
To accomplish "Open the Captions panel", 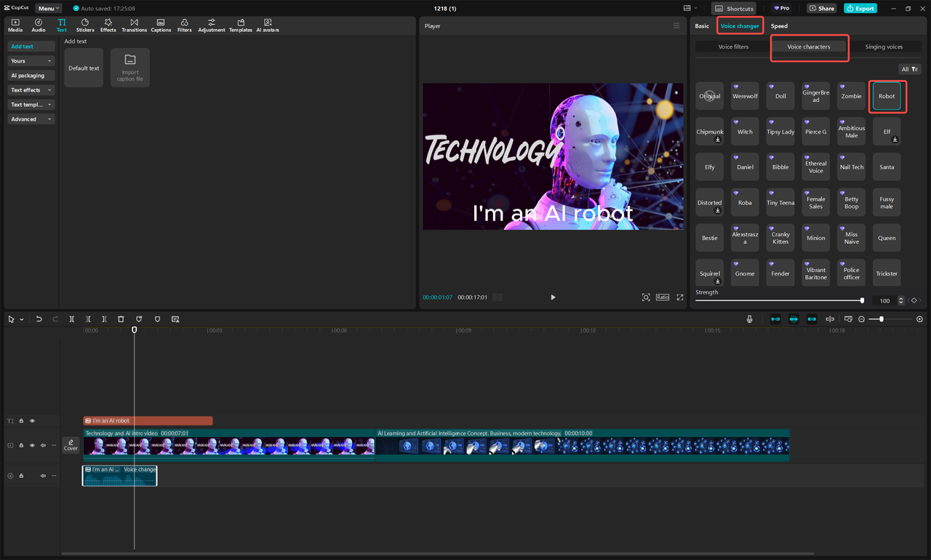I will (161, 25).
